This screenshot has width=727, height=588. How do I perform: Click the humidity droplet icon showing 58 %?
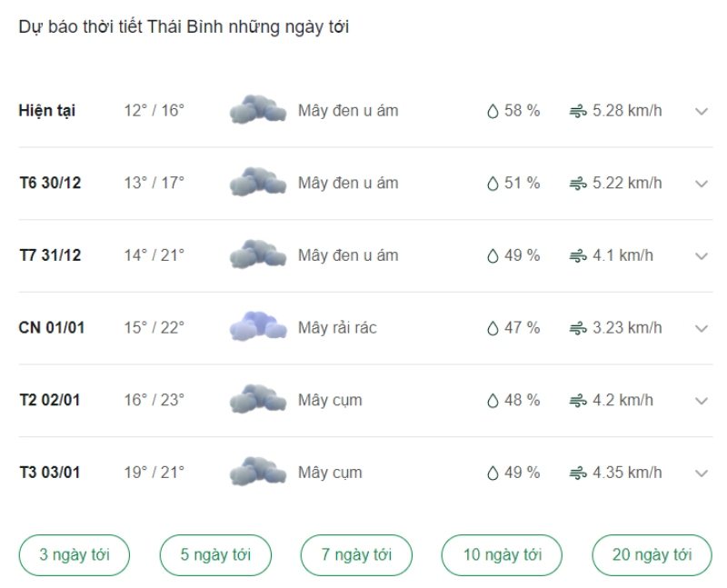point(493,111)
